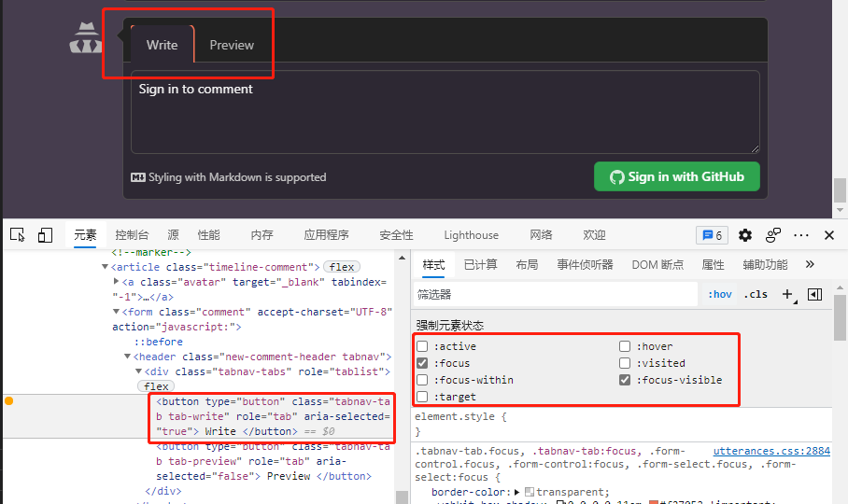Select the tab-preview button element row
Image resolution: width=848 pixels, height=504 pixels.
[264, 461]
